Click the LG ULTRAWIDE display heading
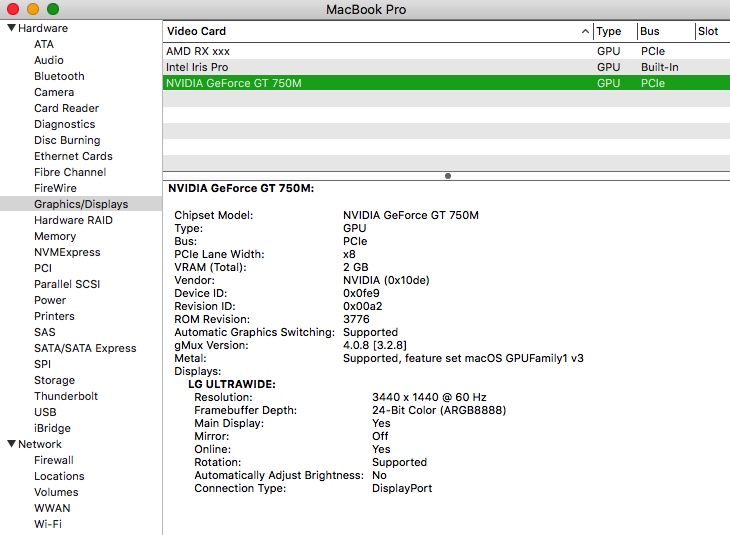730x535 pixels. coord(232,384)
